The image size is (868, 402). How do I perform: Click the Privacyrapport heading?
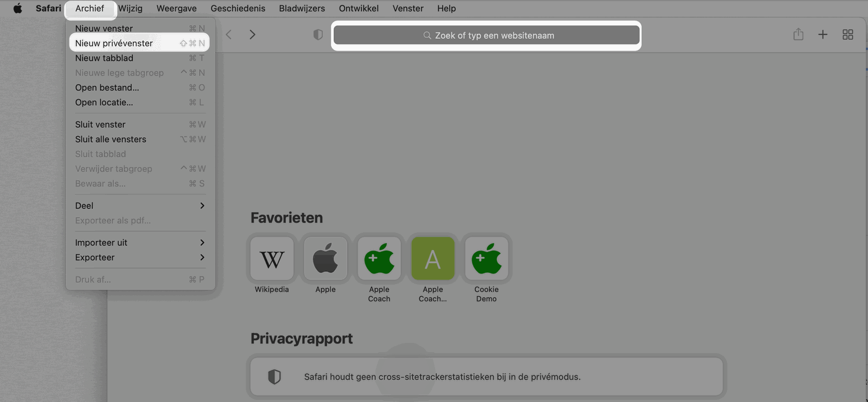[x=302, y=339]
